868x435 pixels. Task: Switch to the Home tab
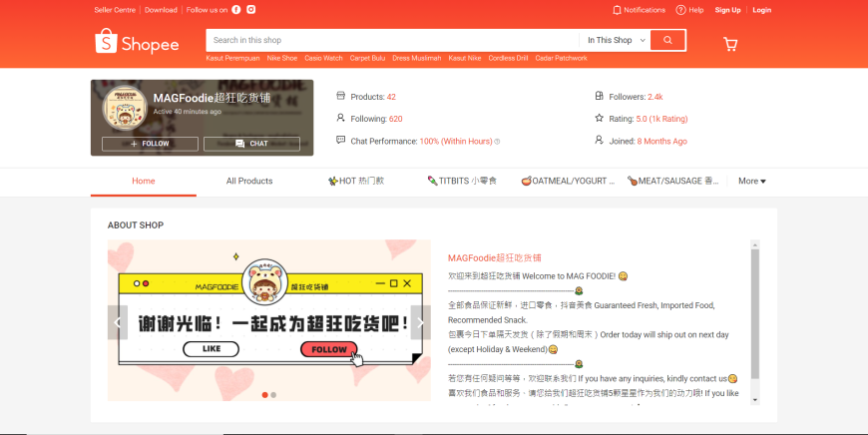pos(144,181)
